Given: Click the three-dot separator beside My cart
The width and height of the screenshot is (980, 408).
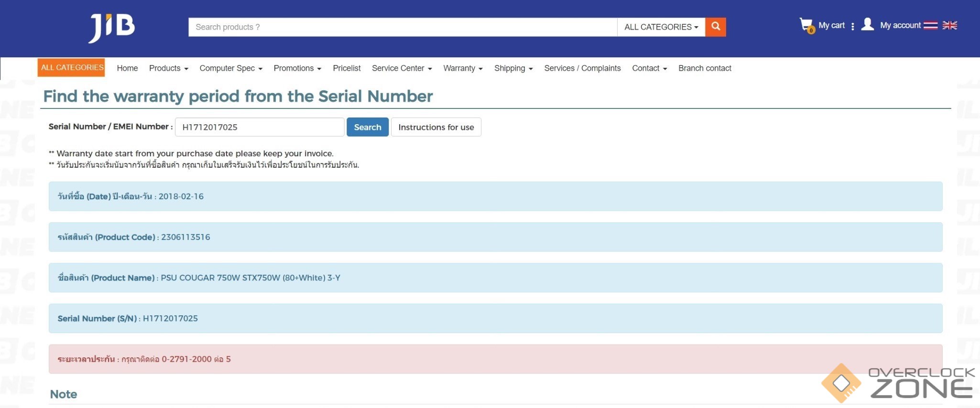Looking at the screenshot, I should point(852,26).
